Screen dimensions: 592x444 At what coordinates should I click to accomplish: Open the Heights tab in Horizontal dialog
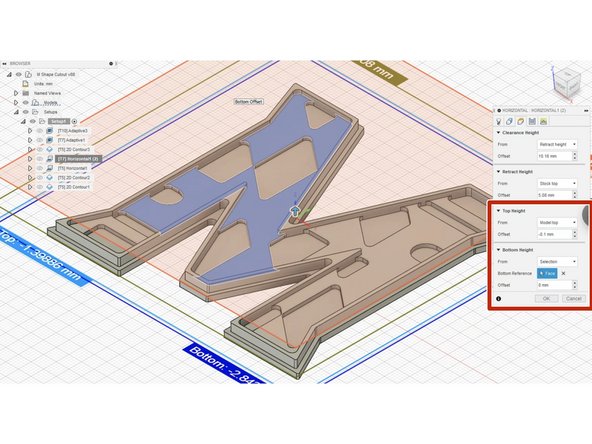(521, 121)
